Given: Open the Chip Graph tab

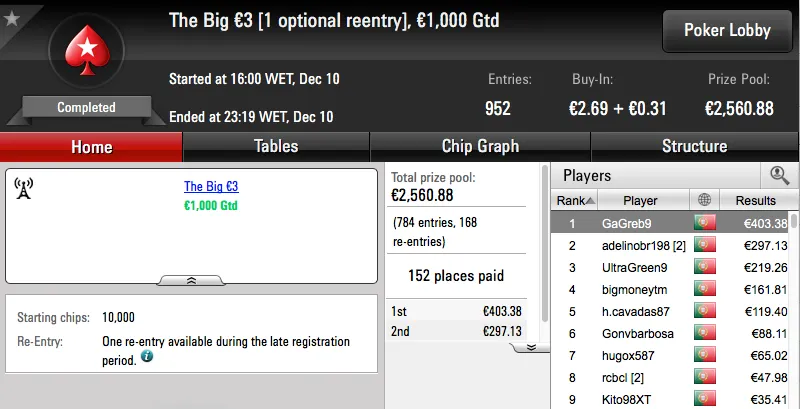Looking at the screenshot, I should click(481, 146).
